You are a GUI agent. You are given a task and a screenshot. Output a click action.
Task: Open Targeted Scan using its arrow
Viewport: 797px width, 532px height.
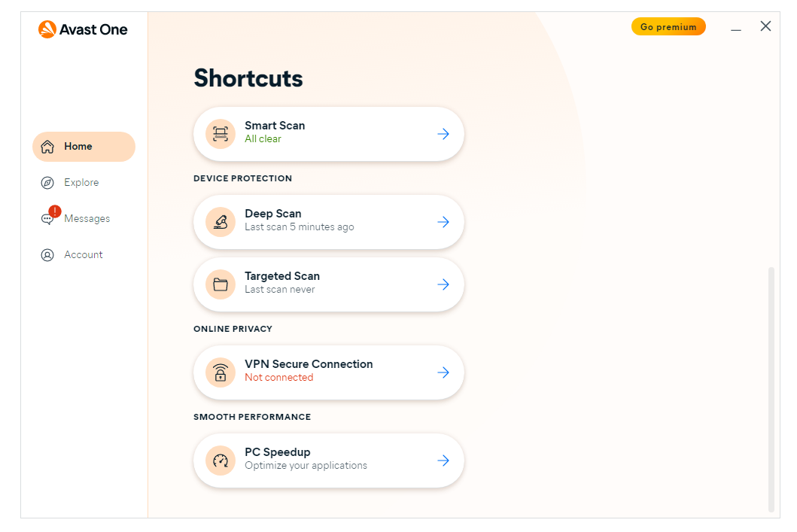pyautogui.click(x=443, y=284)
